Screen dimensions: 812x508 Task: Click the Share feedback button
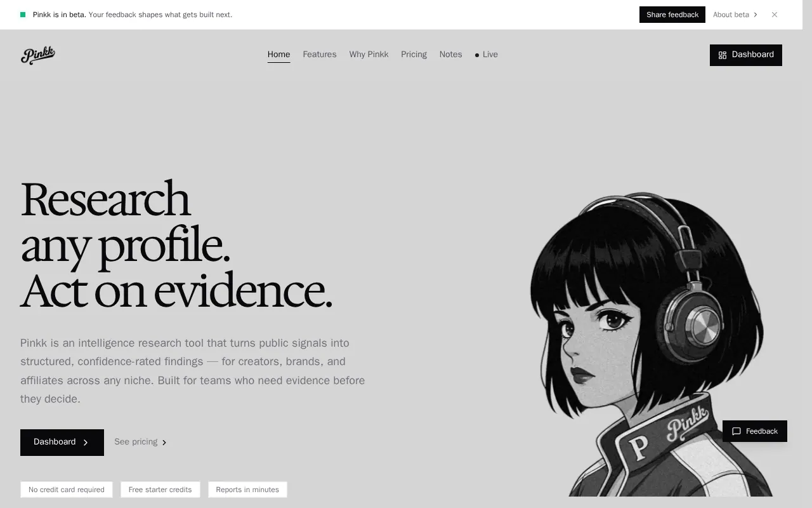click(x=672, y=15)
